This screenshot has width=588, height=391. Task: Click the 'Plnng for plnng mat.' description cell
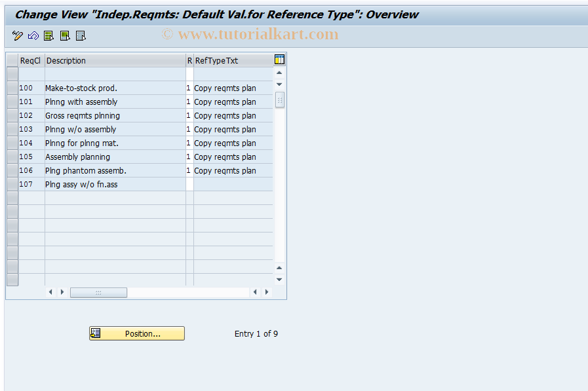[x=115, y=143]
